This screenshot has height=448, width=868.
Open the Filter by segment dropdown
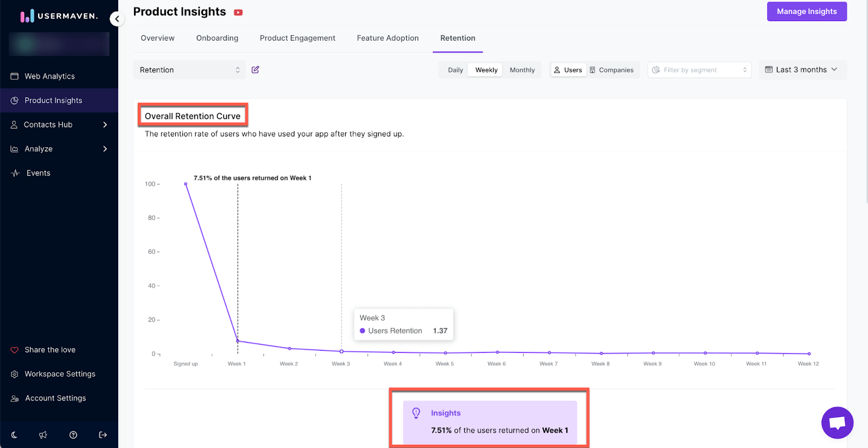(x=699, y=70)
